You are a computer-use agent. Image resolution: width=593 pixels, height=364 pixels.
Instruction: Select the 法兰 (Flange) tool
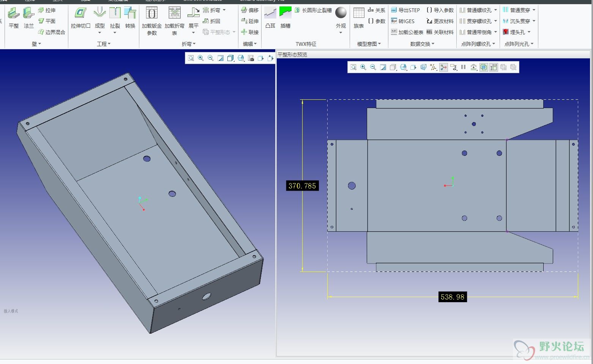coord(28,18)
